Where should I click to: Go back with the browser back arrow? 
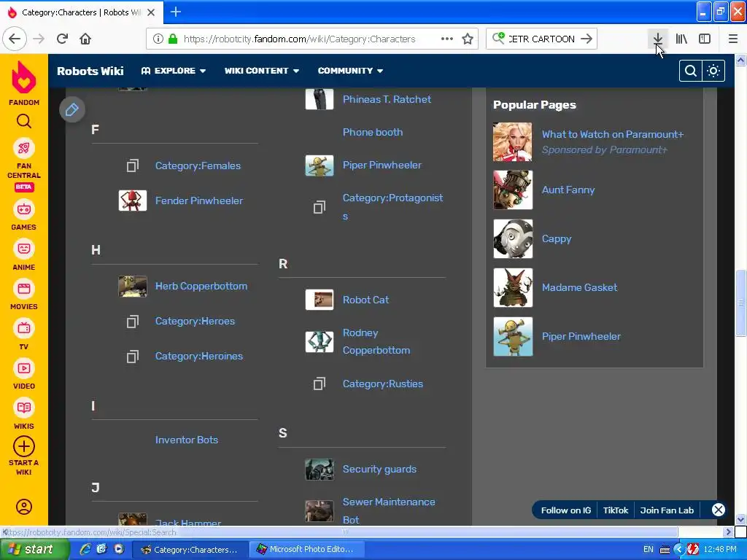click(x=15, y=39)
